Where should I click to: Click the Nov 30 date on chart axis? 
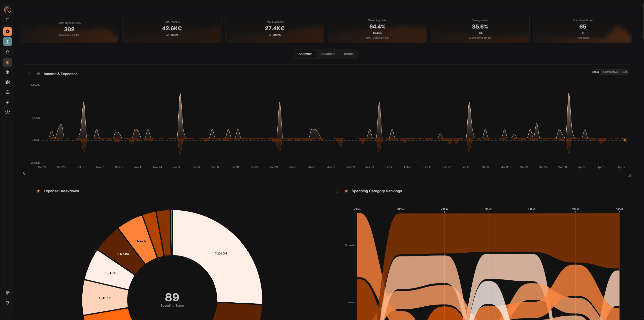177,167
